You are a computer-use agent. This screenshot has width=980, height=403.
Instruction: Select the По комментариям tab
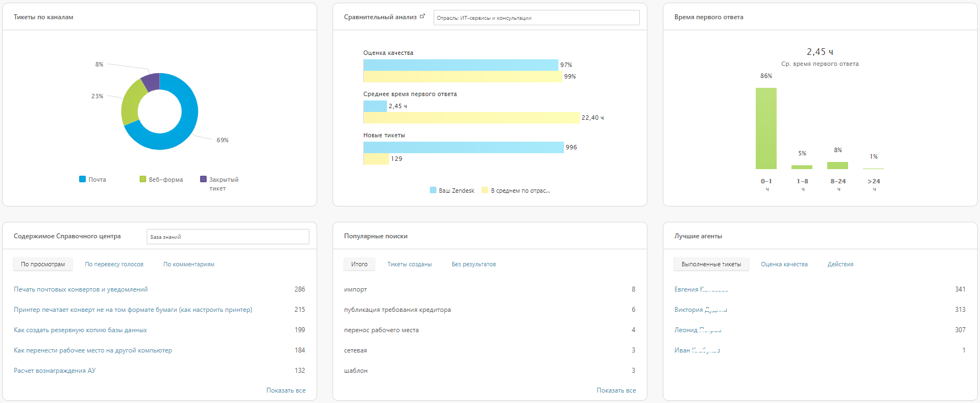(x=189, y=264)
